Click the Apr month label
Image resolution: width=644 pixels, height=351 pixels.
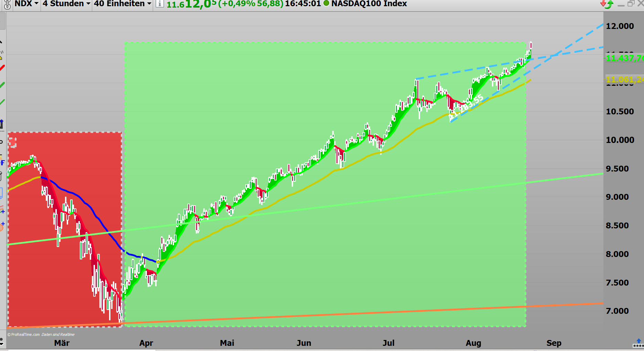point(146,343)
